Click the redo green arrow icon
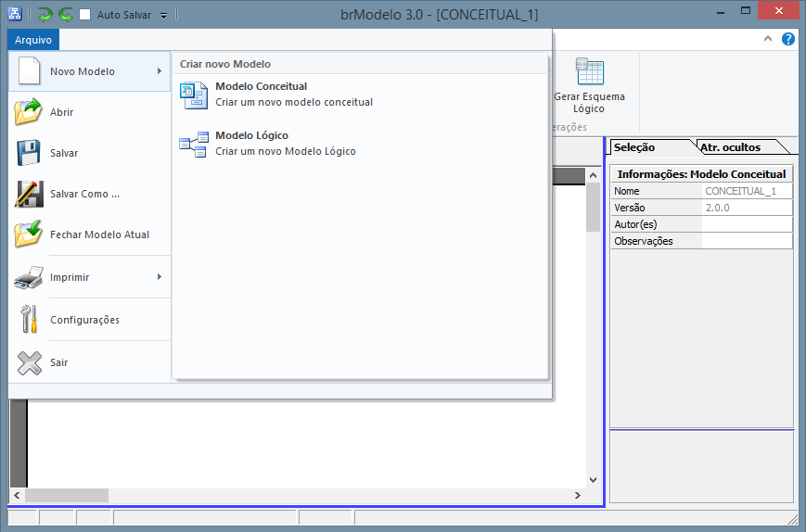806x532 pixels. (65, 15)
